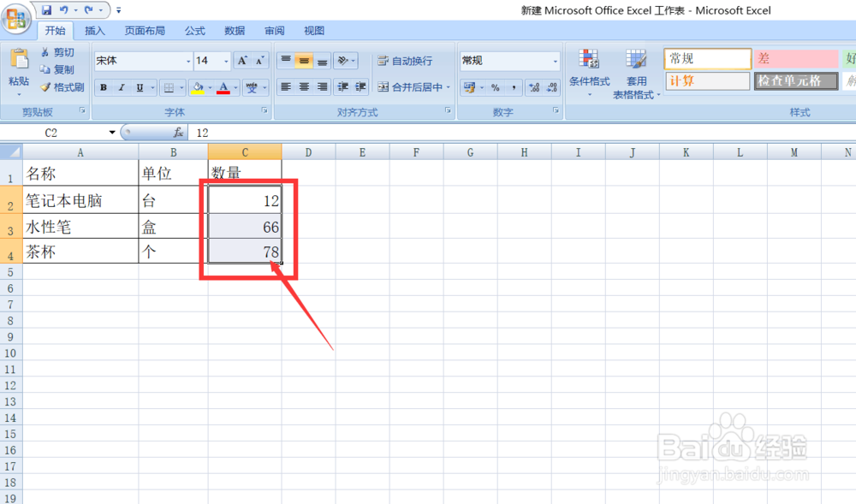Screen dimensions: 856x504
Task: Open the 对齐方式 dialog launcher
Action: 449,110
